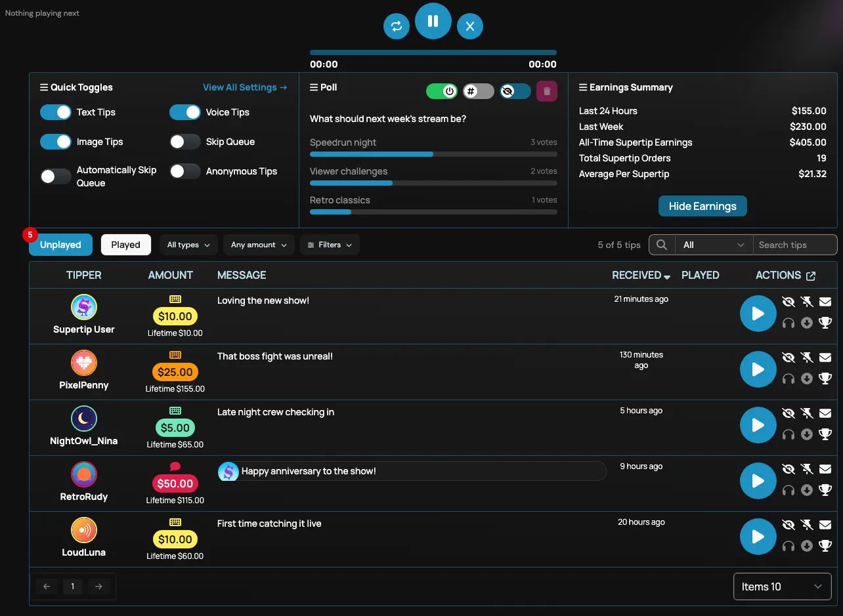Image resolution: width=843 pixels, height=616 pixels.
Task: Click unpin icon on RetroRudy row
Action: point(807,469)
